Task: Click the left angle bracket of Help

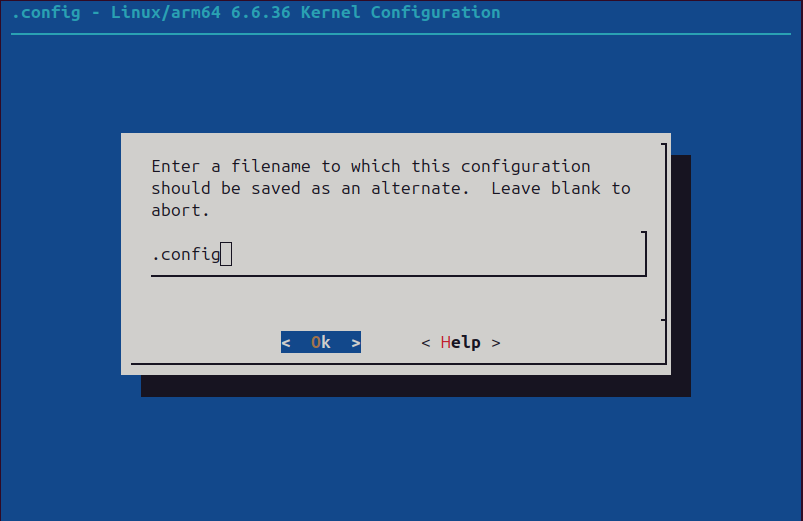Action: [x=426, y=343]
